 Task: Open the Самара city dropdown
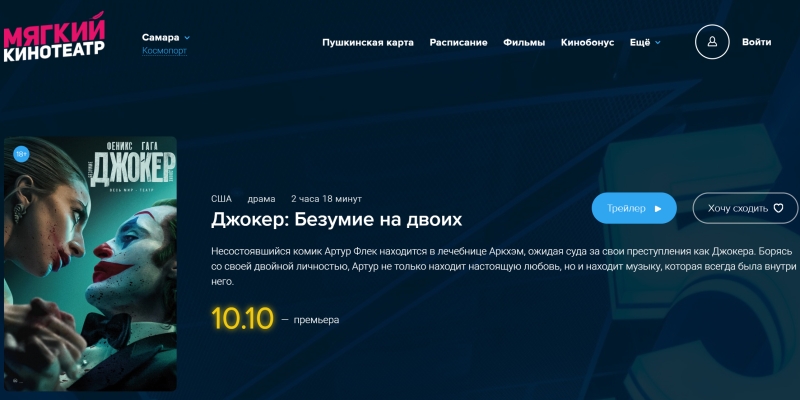(x=166, y=37)
